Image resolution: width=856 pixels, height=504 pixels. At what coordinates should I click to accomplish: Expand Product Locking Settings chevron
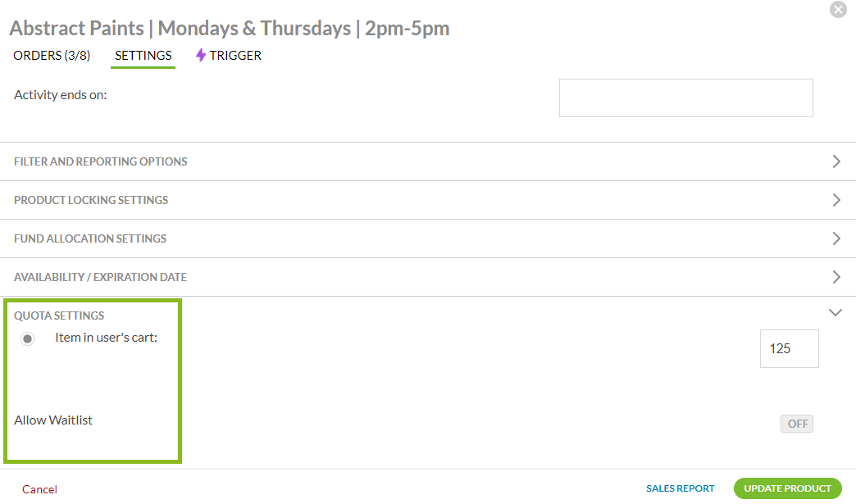pos(836,200)
